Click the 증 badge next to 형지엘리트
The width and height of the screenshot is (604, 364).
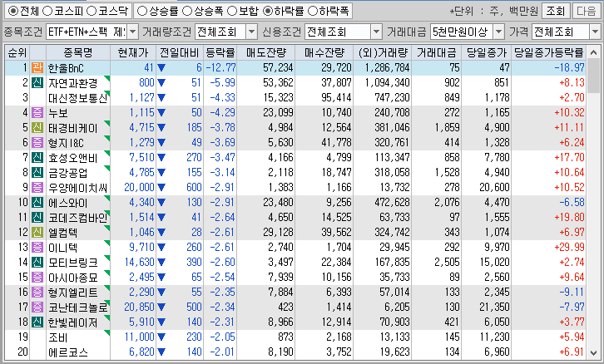(x=37, y=292)
